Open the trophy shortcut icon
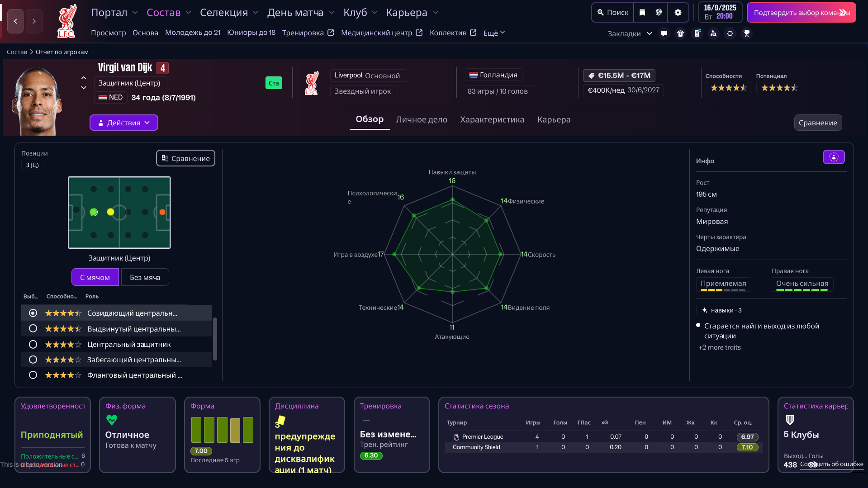Viewport: 868px width, 488px height. (x=747, y=33)
